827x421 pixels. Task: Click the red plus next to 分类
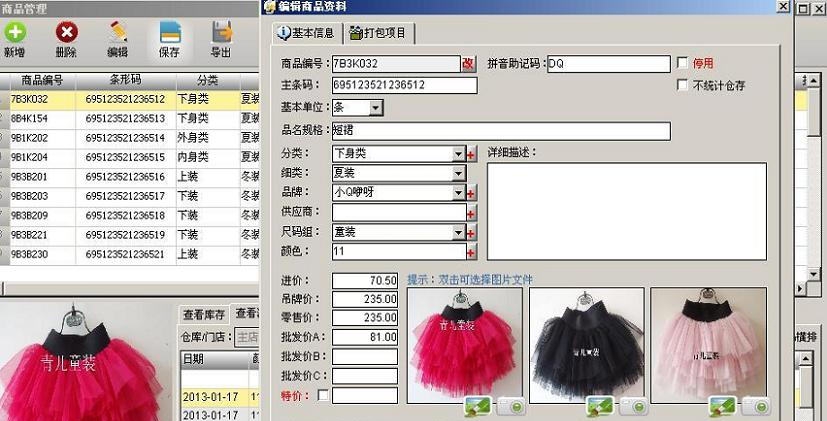471,154
